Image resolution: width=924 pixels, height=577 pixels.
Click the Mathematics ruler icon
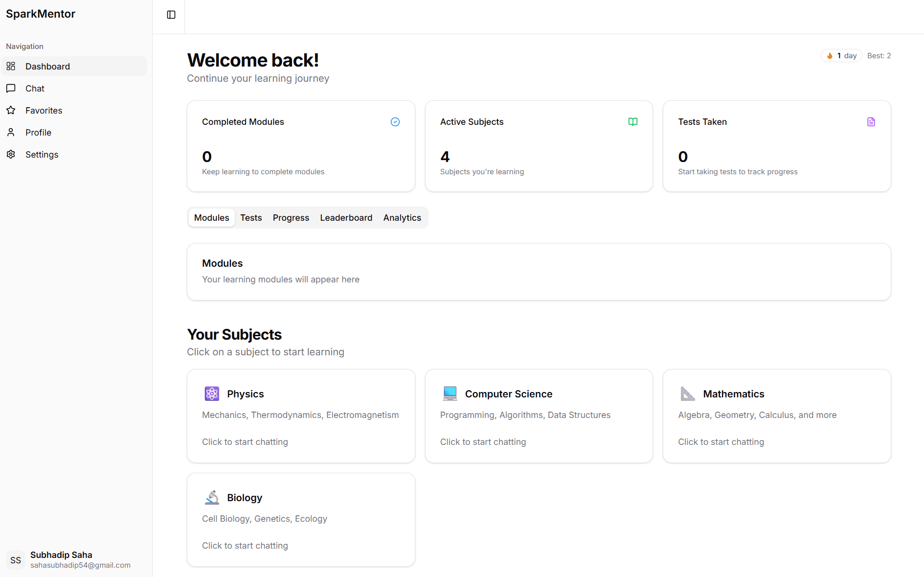[688, 393]
